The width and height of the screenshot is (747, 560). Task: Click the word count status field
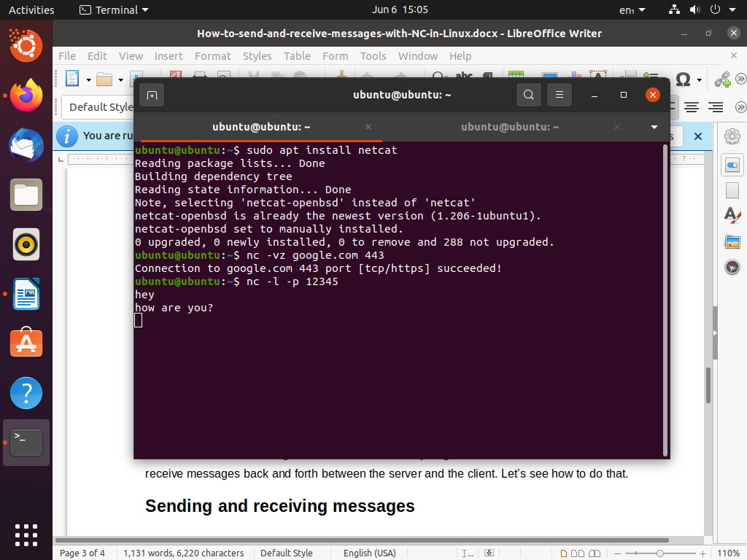[183, 553]
